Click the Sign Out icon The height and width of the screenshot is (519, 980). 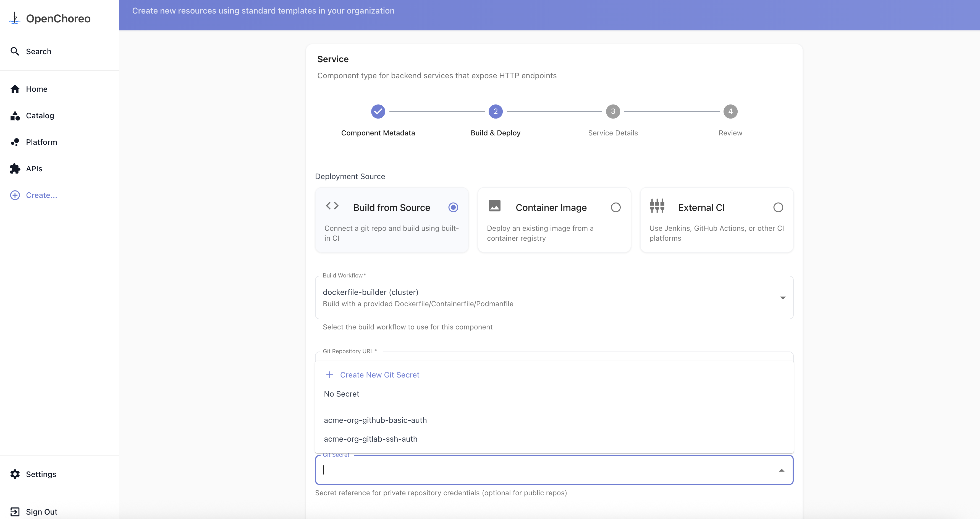15,512
